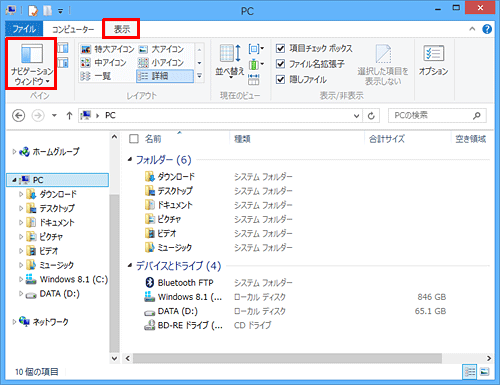This screenshot has width=500, height=385.
Task: Expand ダウンロード in the navigation tree
Action: (x=21, y=194)
